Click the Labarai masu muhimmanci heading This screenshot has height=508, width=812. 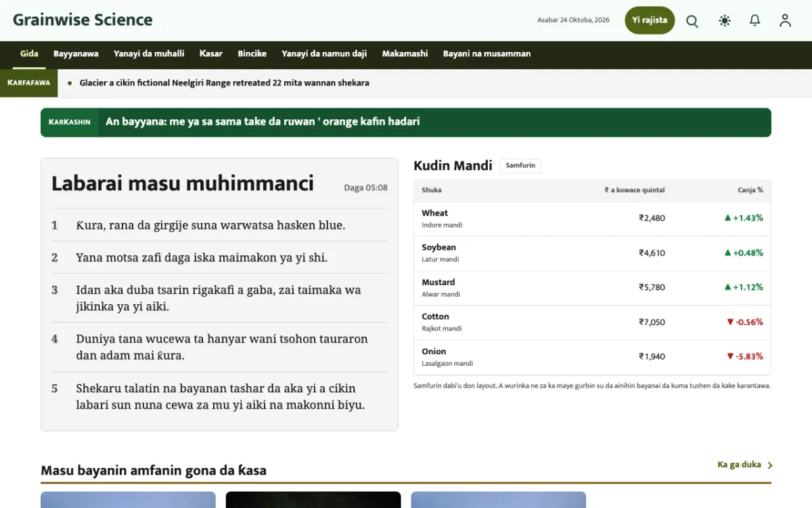coord(183,184)
